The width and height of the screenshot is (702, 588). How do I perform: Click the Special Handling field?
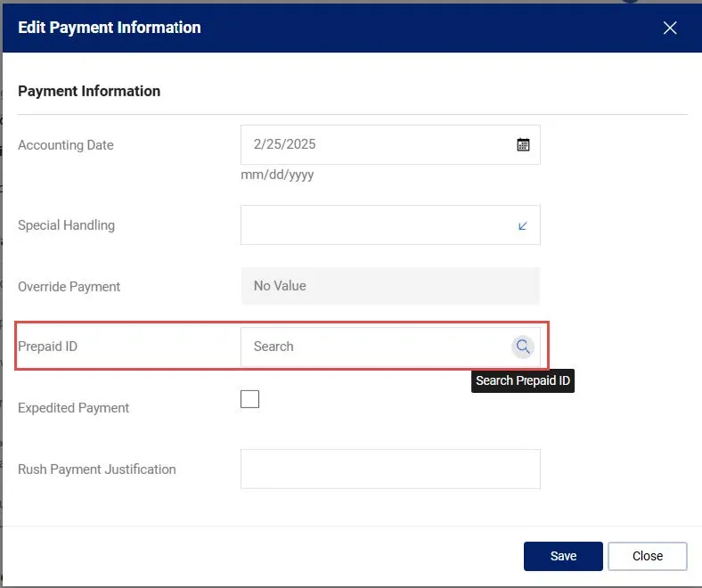tap(390, 225)
